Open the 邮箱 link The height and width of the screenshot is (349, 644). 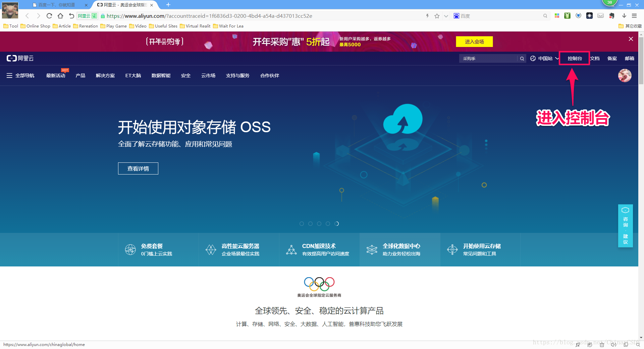(x=630, y=58)
